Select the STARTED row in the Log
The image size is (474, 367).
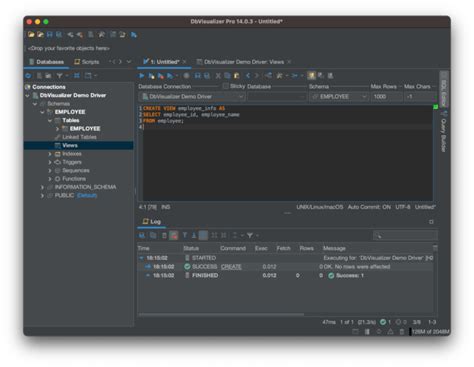click(285, 258)
